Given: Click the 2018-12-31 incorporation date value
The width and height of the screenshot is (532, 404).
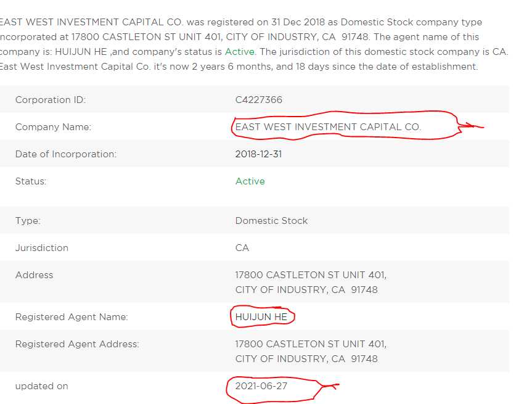Looking at the screenshot, I should [258, 154].
